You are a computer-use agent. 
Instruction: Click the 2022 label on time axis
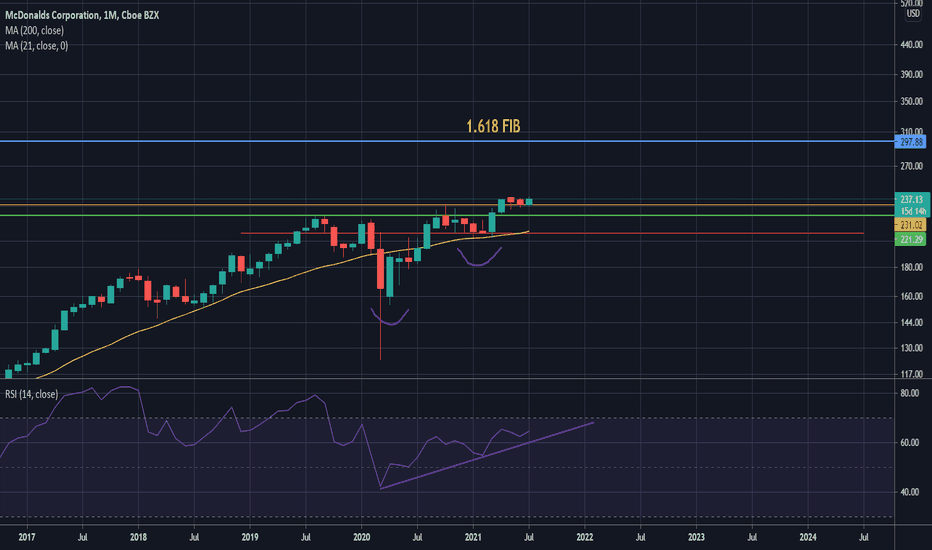click(585, 538)
